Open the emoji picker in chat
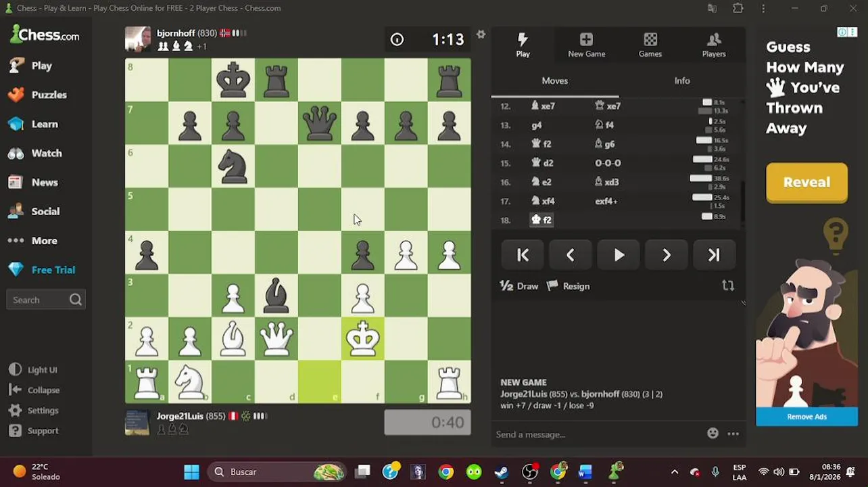Viewport: 868px width, 487px height. tap(713, 434)
